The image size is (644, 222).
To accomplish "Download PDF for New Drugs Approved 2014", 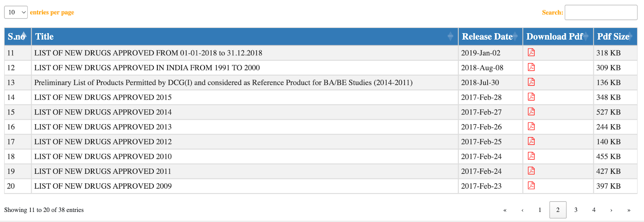I will 531,112.
